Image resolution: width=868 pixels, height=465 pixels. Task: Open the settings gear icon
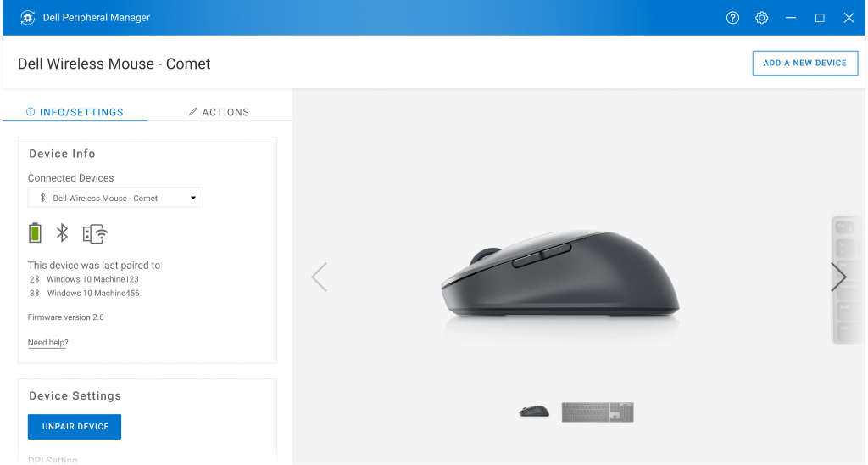tap(762, 18)
